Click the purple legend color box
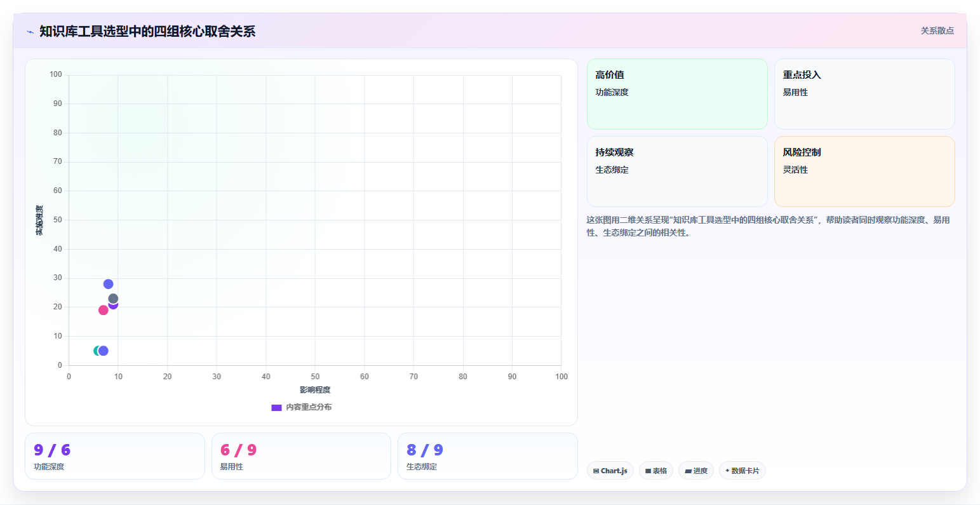Viewport: 980px width, 505px height. coord(276,408)
